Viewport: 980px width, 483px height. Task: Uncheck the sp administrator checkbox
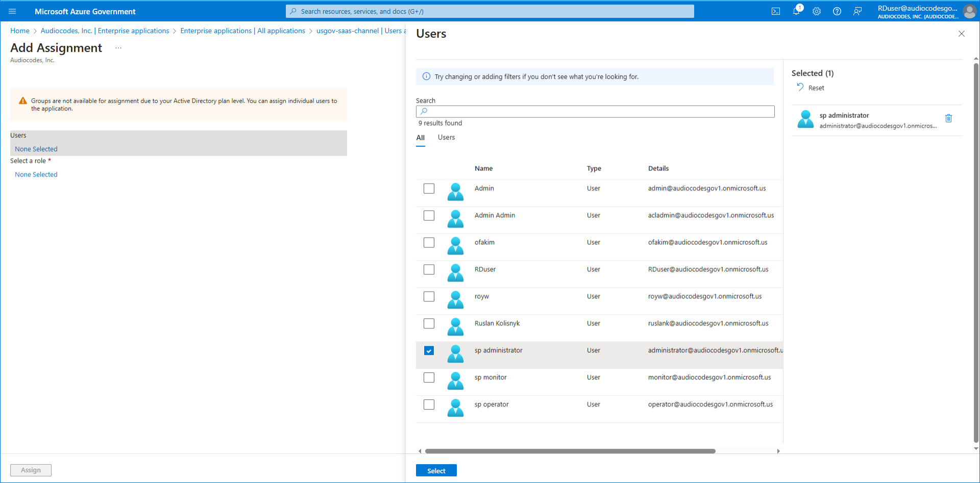click(429, 351)
